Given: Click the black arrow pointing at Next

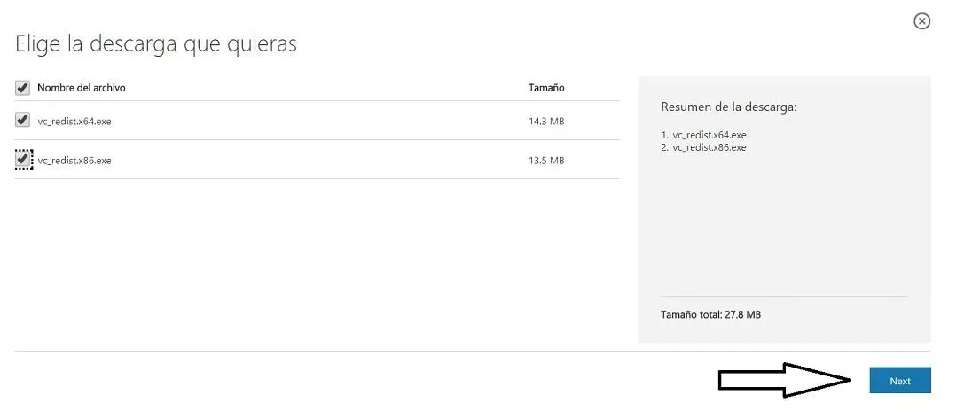Looking at the screenshot, I should pos(786,380).
